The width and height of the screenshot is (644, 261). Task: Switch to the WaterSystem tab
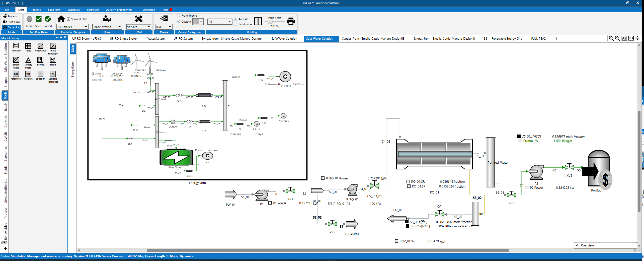[x=155, y=39]
